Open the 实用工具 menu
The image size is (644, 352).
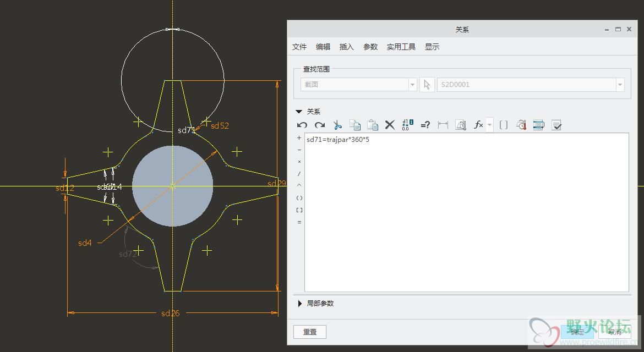coord(401,47)
